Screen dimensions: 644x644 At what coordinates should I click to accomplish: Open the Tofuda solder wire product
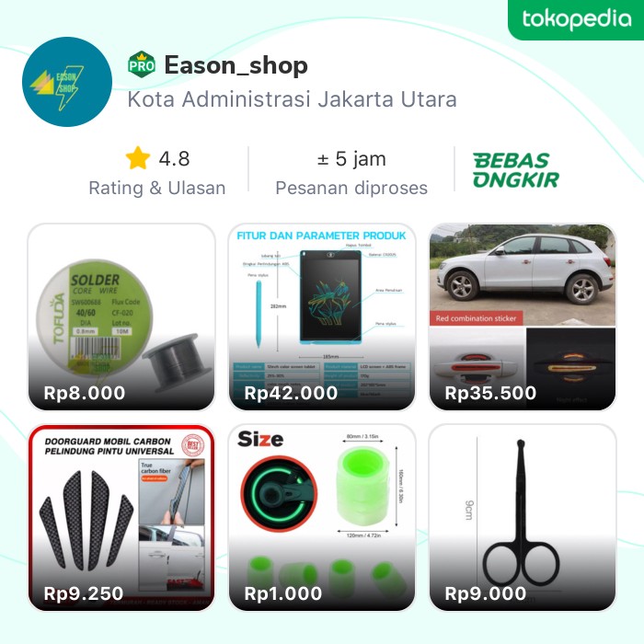121,316
